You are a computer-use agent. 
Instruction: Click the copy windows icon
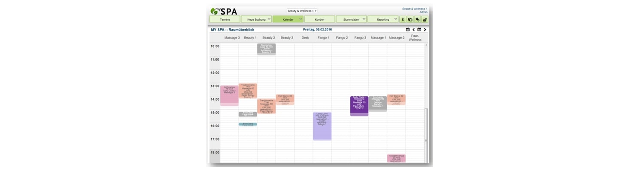[410, 19]
